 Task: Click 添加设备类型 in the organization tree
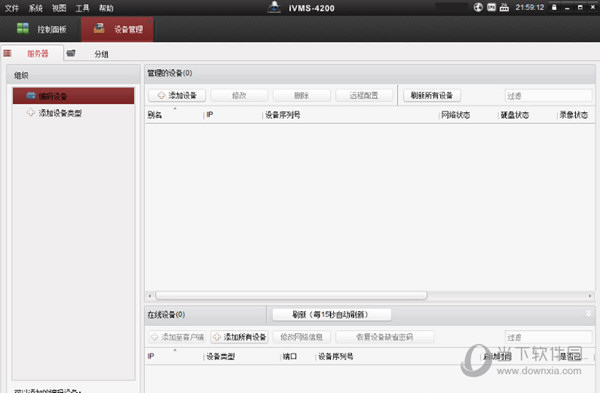click(60, 113)
